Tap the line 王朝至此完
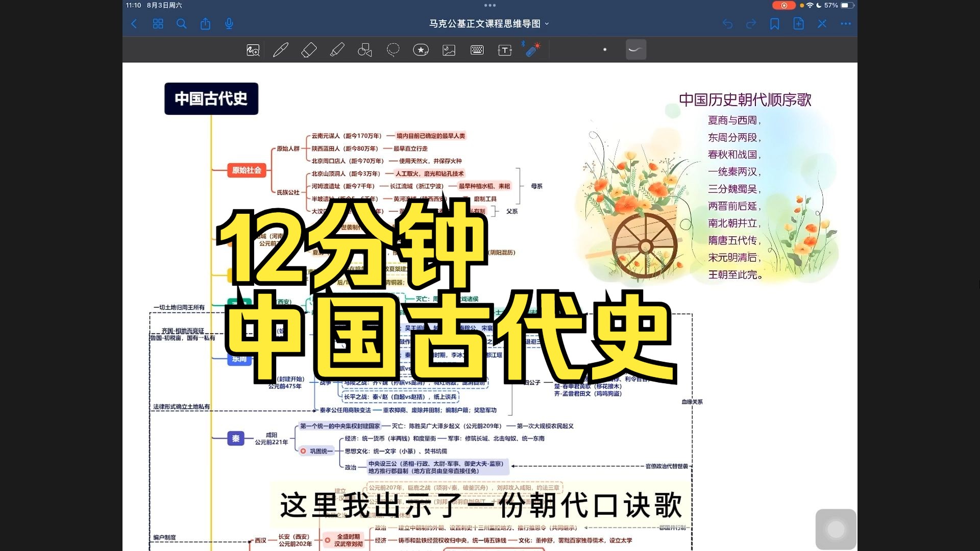Screen dimensions: 980x551 pos(735,275)
